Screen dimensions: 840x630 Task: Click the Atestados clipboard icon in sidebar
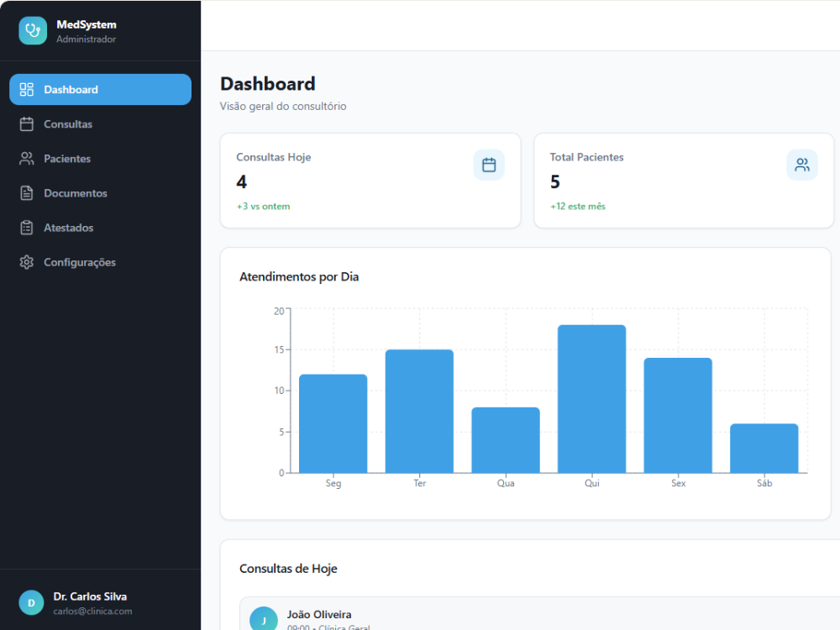pos(27,228)
